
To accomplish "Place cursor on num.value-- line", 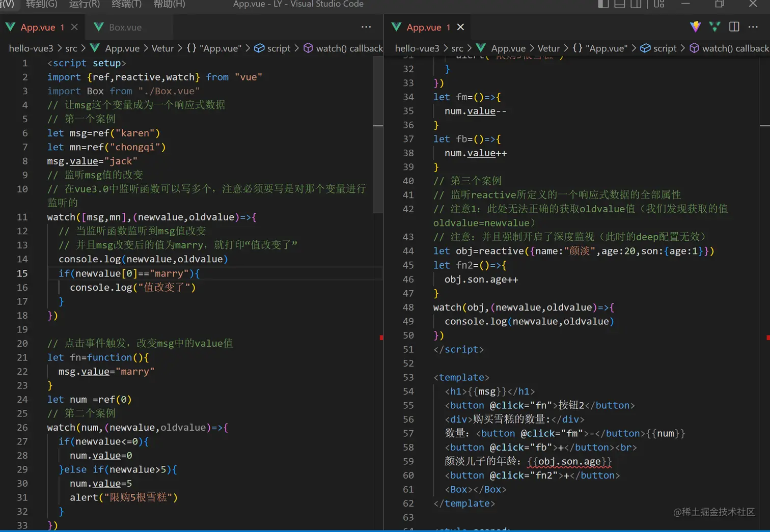I will [x=475, y=111].
